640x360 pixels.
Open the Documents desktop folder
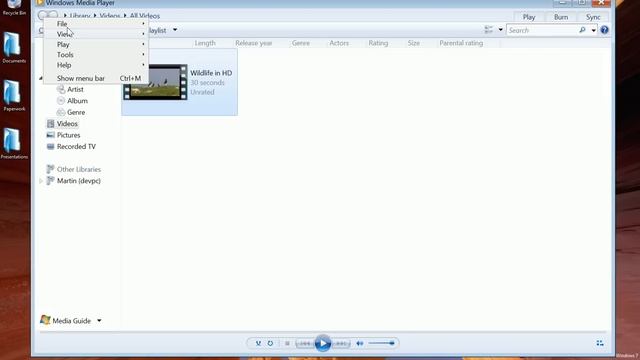coord(14,47)
